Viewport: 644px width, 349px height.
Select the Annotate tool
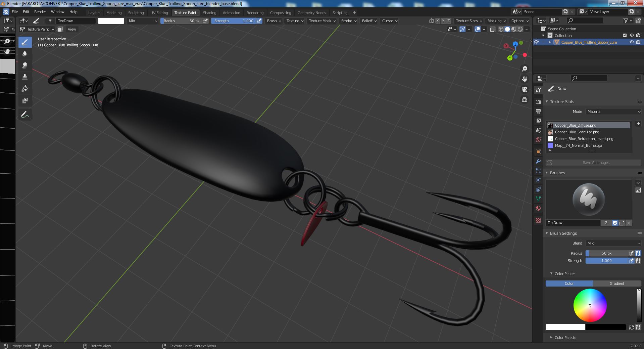25,115
